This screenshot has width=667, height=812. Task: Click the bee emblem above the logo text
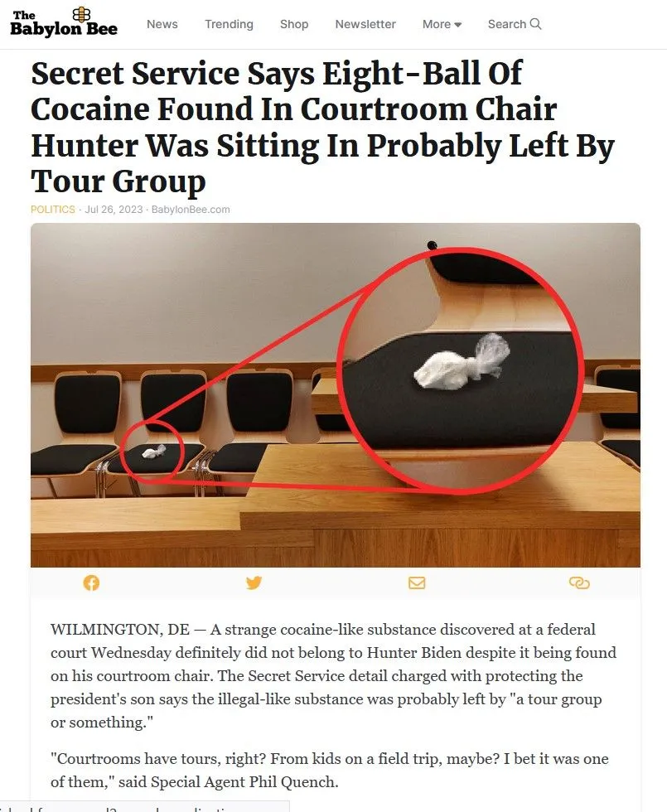[x=81, y=14]
